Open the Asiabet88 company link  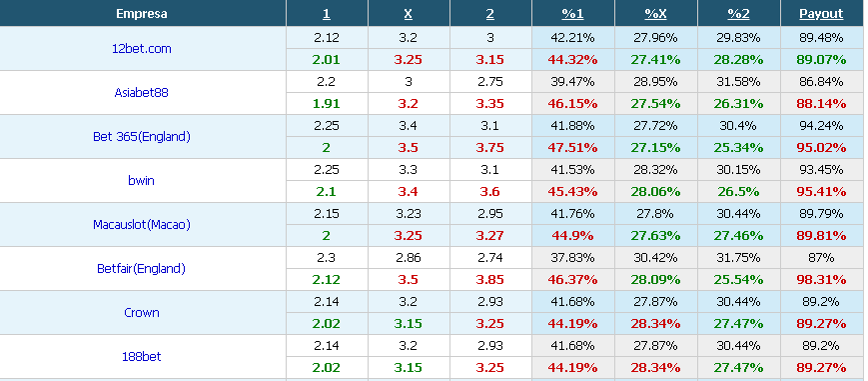click(x=141, y=93)
